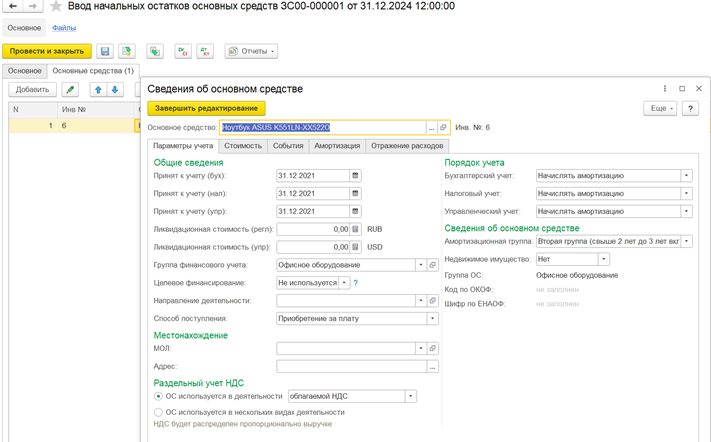Click the save diskette icon in toolbar
This screenshot has height=442, width=711.
pyautogui.click(x=105, y=51)
